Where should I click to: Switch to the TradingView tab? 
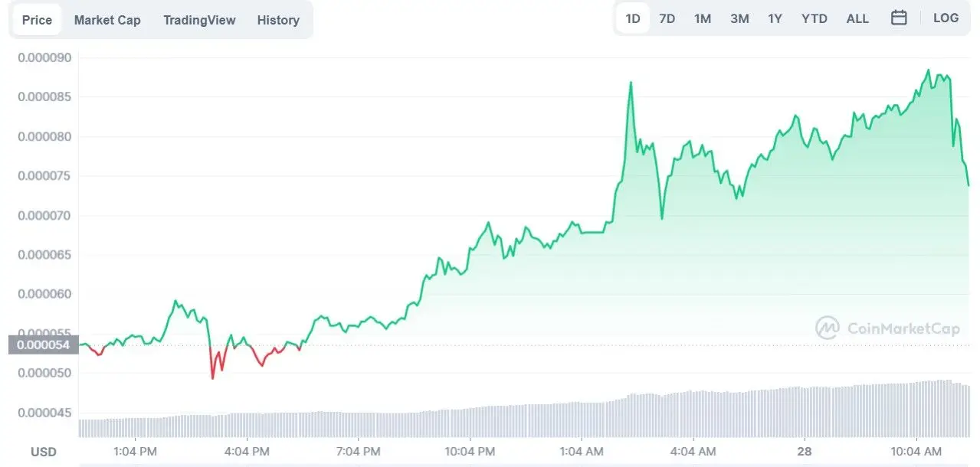click(199, 20)
